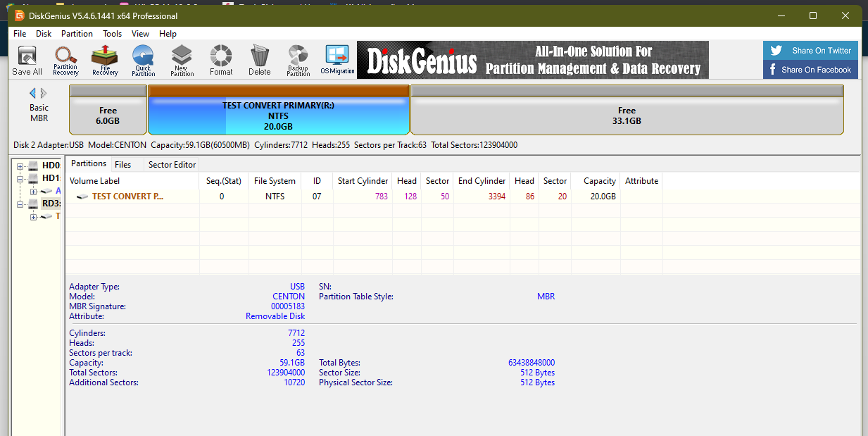868x436 pixels.
Task: Select TEST CONVERT PRIMARY(R:) partition block
Action: pos(279,110)
